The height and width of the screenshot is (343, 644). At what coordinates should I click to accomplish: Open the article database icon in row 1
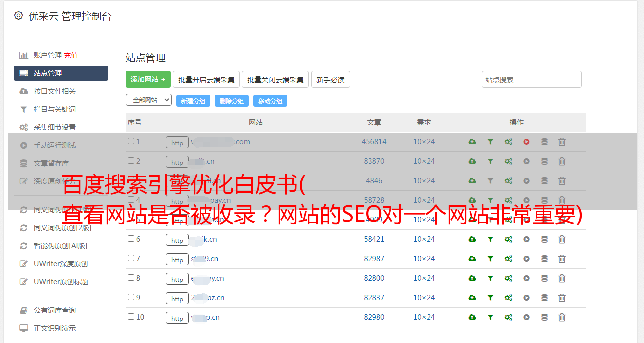point(544,142)
